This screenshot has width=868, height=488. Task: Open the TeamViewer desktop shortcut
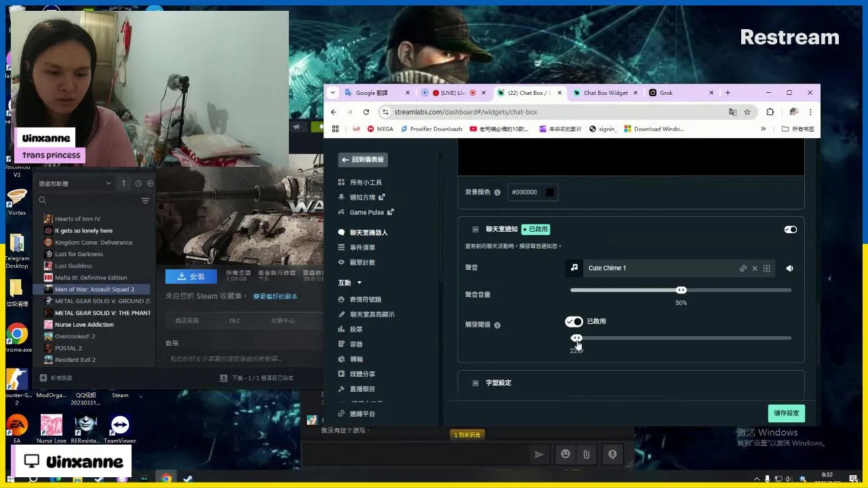pos(120,429)
